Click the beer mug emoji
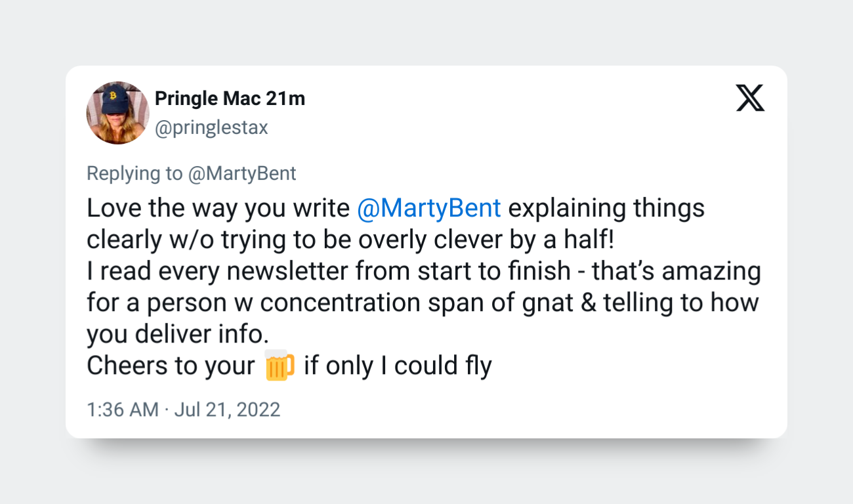The width and height of the screenshot is (853, 504). click(280, 367)
